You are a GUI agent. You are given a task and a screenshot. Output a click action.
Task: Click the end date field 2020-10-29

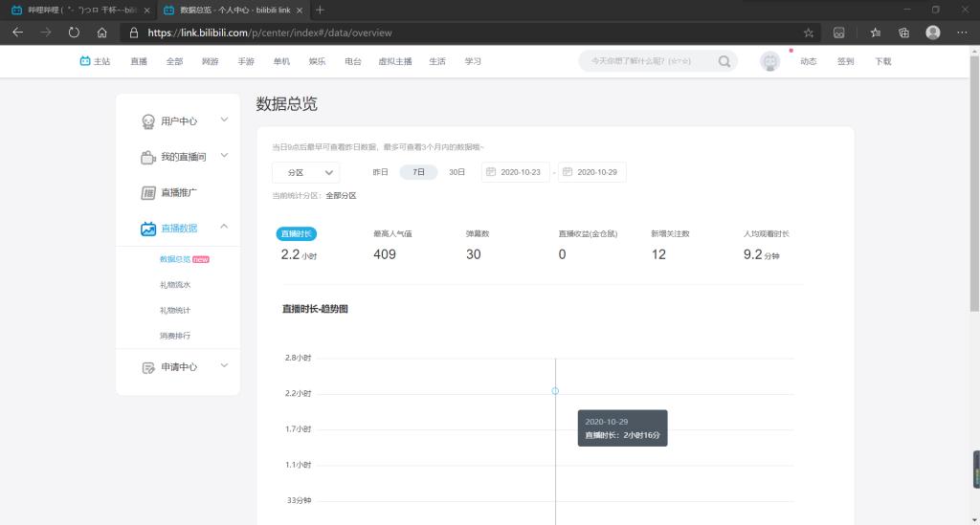[x=597, y=172]
